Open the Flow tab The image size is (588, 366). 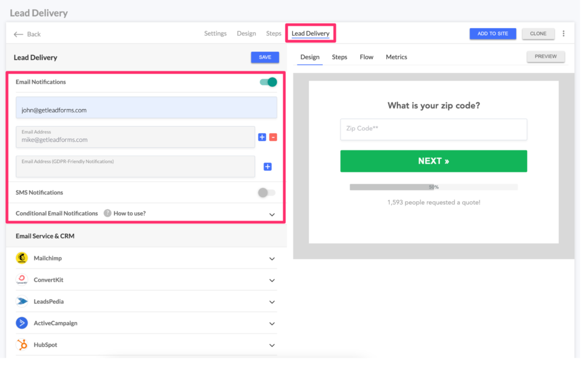(x=366, y=57)
